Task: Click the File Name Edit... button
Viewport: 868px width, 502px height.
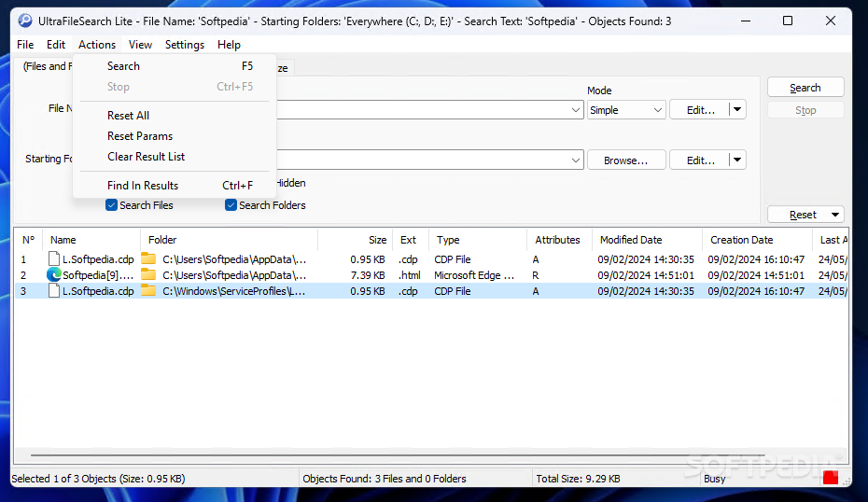Action: (700, 110)
